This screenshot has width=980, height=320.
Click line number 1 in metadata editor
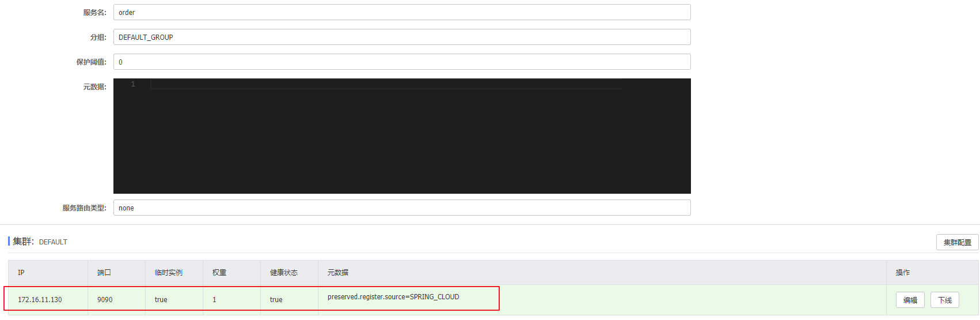133,84
